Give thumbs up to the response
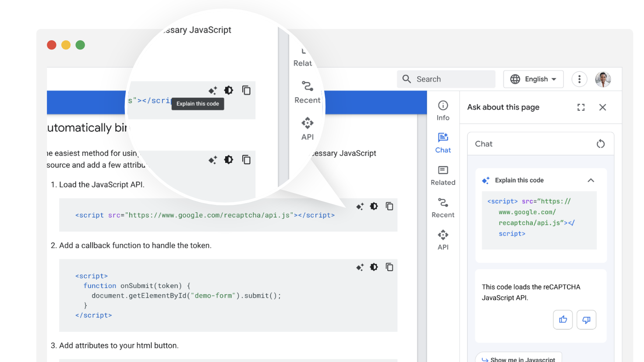 pyautogui.click(x=563, y=320)
